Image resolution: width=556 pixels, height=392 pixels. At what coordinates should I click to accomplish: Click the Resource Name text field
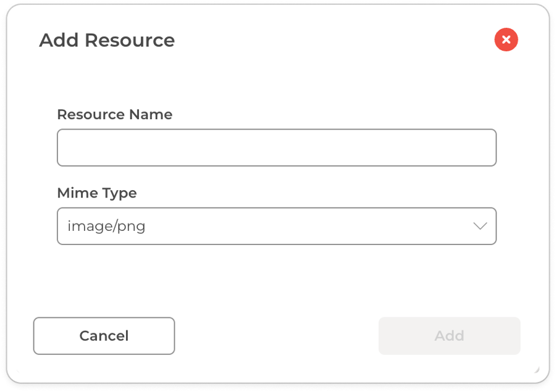point(276,148)
